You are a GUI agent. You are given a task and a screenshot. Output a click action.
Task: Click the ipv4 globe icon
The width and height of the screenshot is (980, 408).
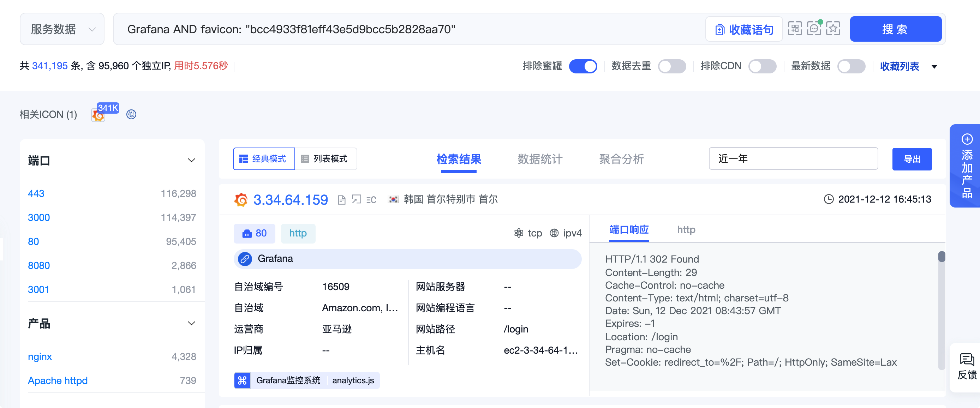(x=554, y=233)
